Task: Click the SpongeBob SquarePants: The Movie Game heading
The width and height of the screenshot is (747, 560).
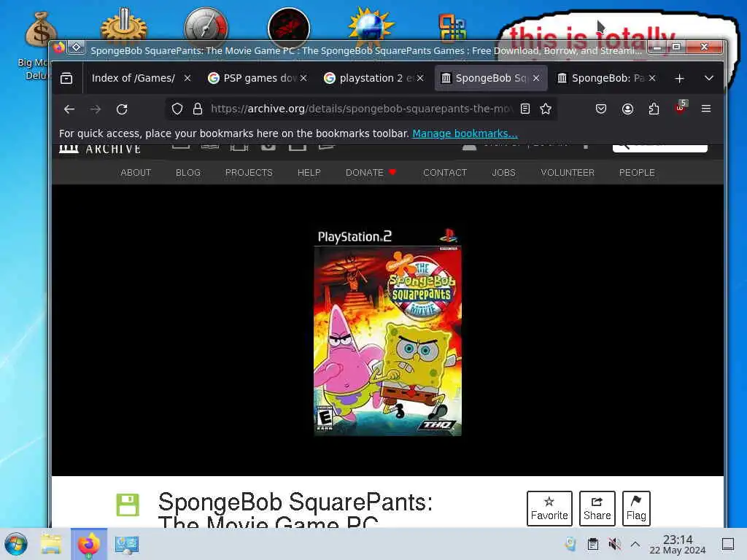Action: 295,510
